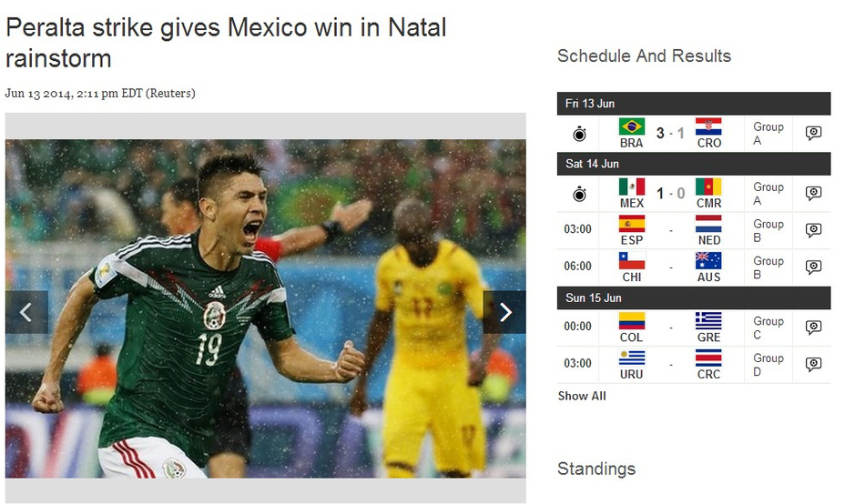
Task: Open the 3 - 1 Brazil Croatia score
Action: [x=670, y=133]
